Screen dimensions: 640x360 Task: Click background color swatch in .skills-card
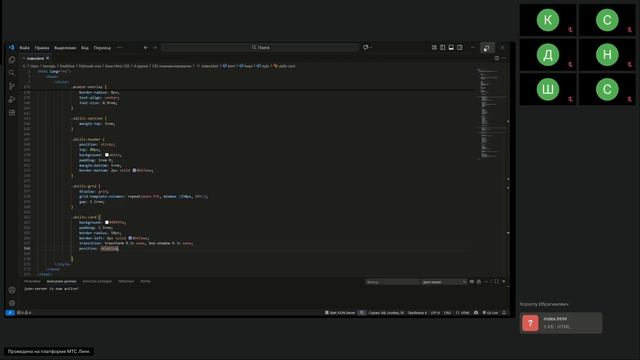pos(107,222)
